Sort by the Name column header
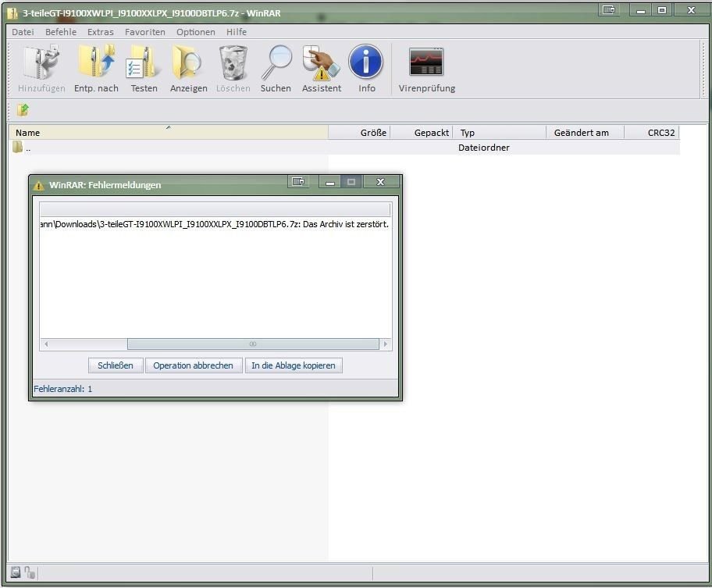The height and width of the screenshot is (588, 712). (169, 133)
